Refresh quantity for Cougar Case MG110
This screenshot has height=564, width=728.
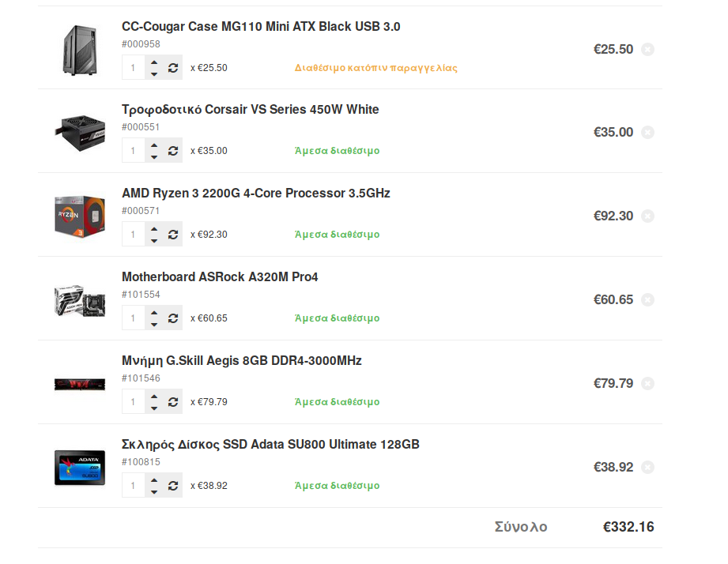click(173, 68)
